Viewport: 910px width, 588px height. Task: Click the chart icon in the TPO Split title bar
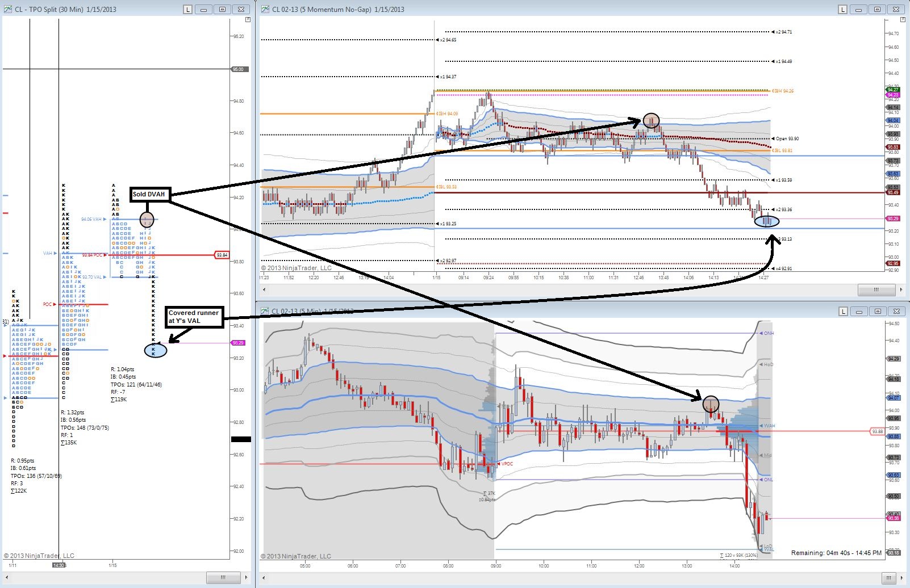click(9, 10)
